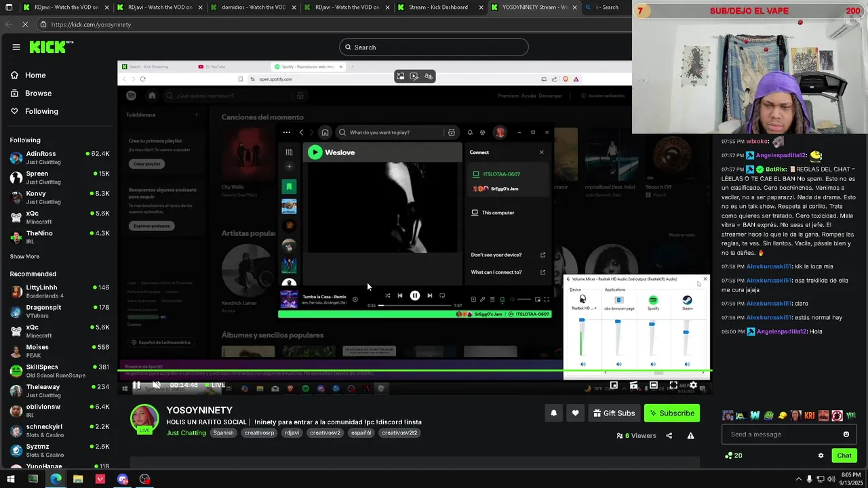Follow channel with the heart button
This screenshot has width=868, height=488.
(575, 413)
